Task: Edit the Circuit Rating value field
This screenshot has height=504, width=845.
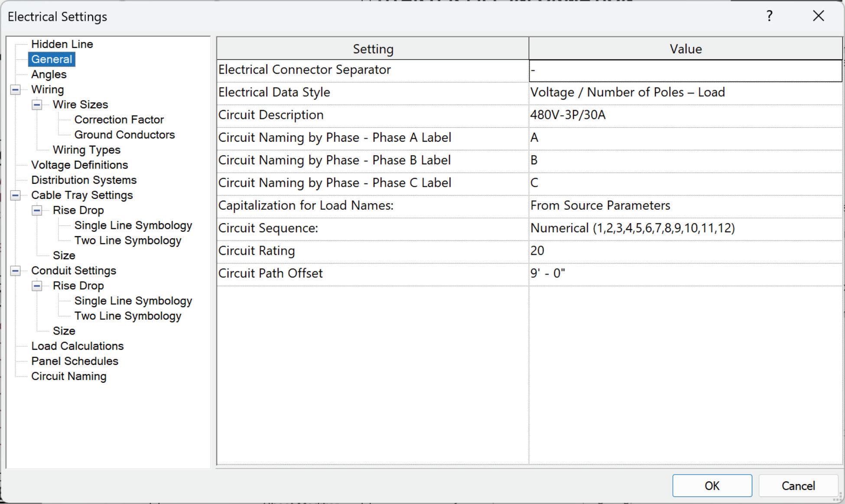Action: point(685,251)
